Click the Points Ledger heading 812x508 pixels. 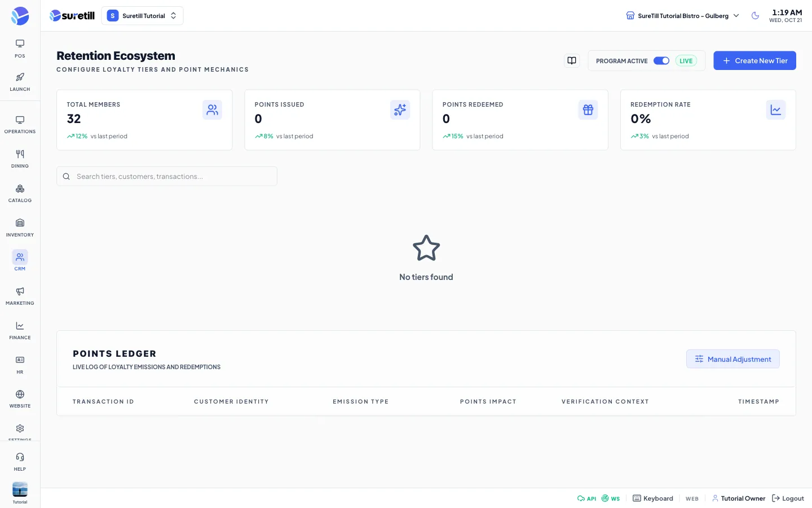pyautogui.click(x=114, y=354)
